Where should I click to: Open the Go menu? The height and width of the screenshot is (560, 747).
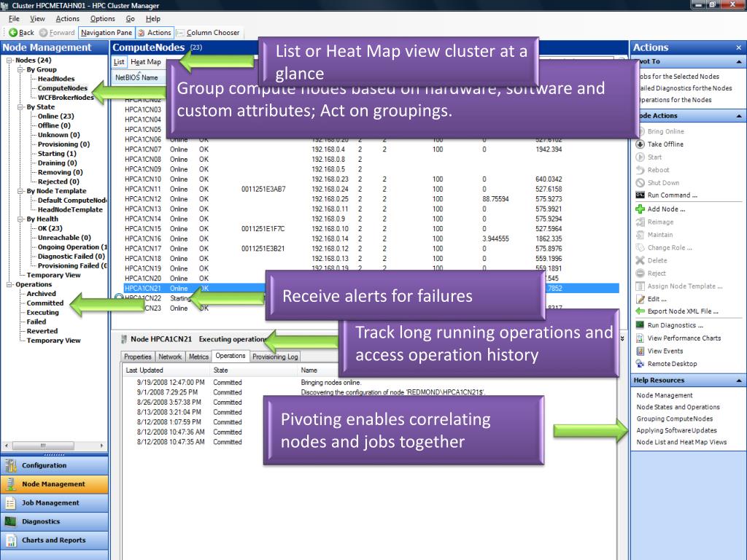pos(130,18)
